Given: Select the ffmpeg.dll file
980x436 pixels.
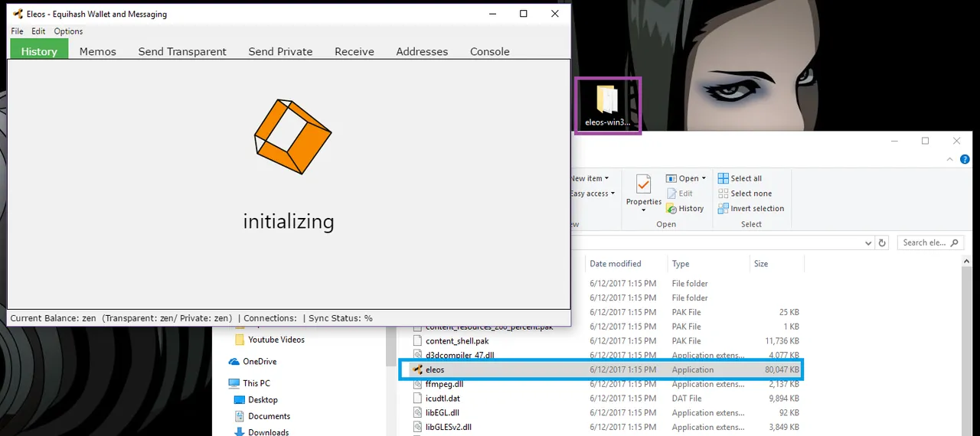Looking at the screenshot, I should coord(444,384).
